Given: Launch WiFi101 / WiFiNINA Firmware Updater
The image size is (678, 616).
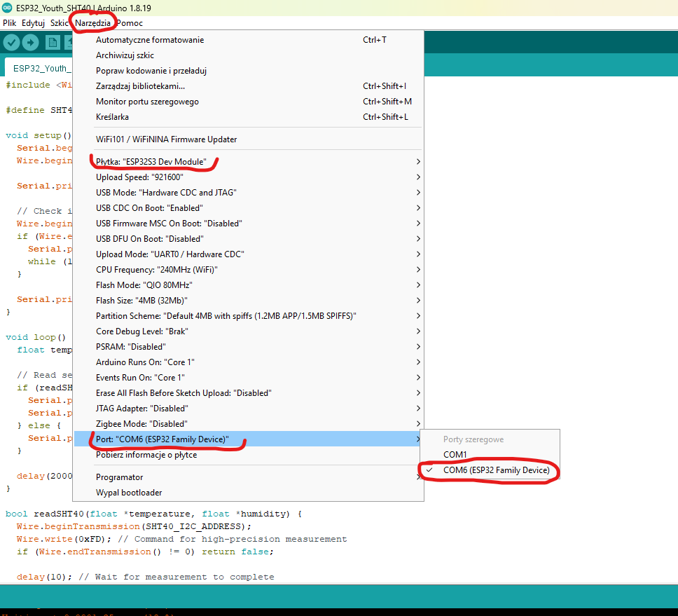Looking at the screenshot, I should [x=248, y=139].
